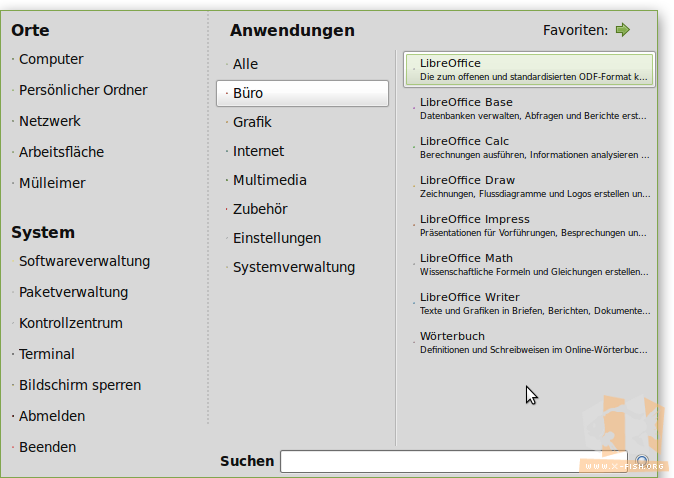
Task: Launch LibreOffice Writer
Action: point(529,303)
